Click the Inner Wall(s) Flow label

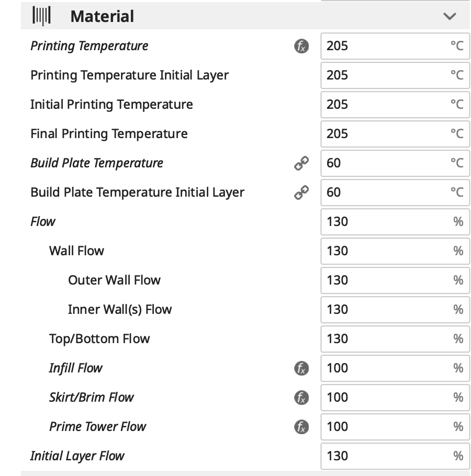coord(120,310)
